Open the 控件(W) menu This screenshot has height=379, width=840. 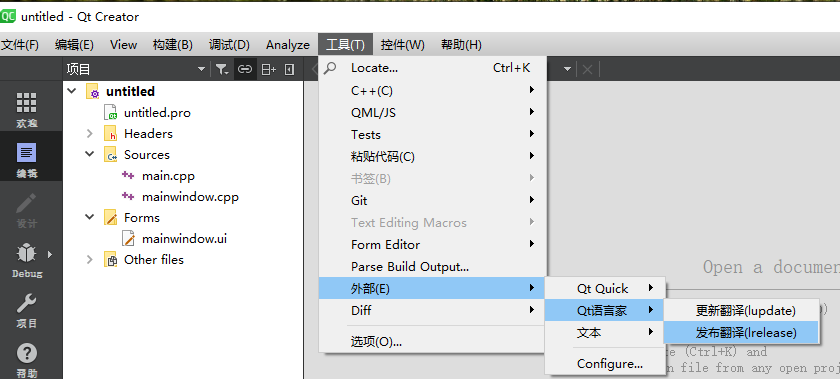coord(402,45)
